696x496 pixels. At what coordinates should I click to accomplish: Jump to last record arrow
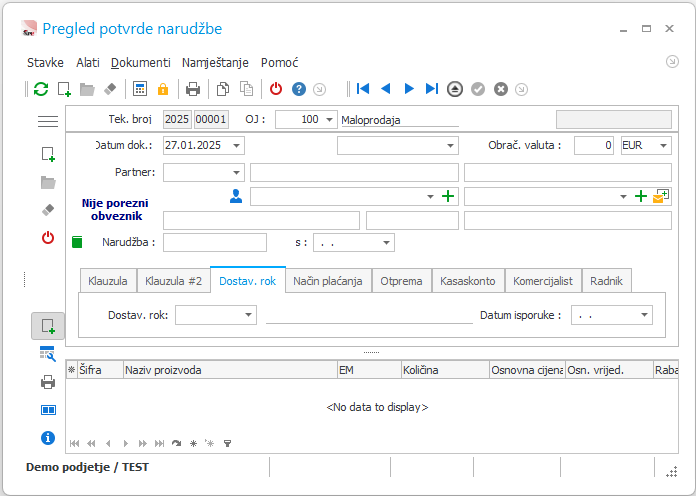click(432, 89)
